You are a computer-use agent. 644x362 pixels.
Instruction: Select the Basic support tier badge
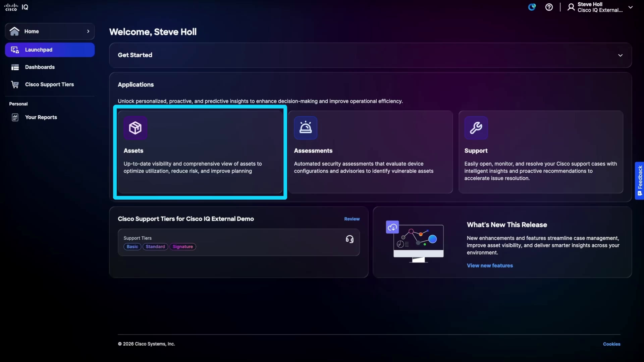click(132, 247)
